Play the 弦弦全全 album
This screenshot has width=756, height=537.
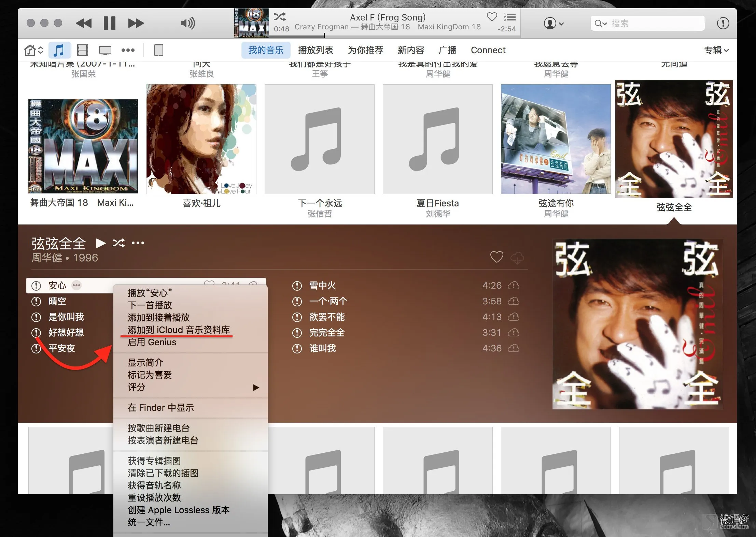coord(101,243)
